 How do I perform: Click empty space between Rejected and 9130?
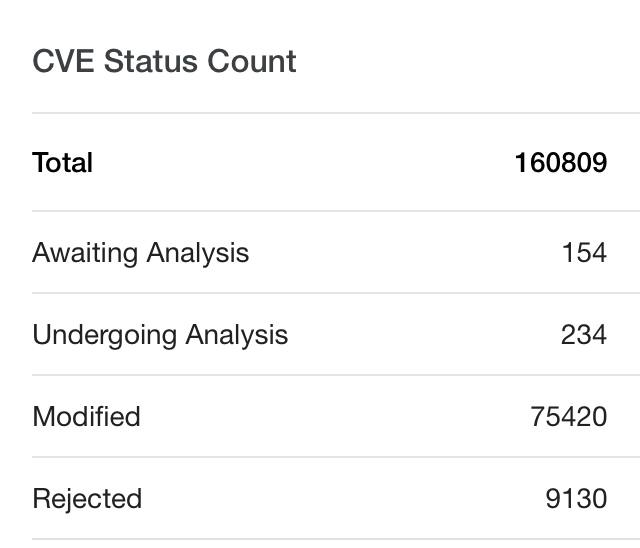pos(340,499)
